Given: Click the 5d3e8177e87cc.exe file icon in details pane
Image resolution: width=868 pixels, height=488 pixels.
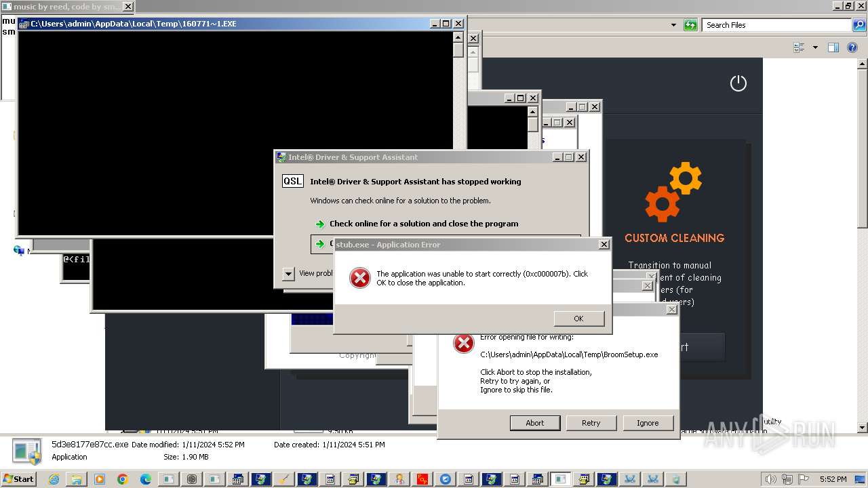Looking at the screenshot, I should coord(27,452).
